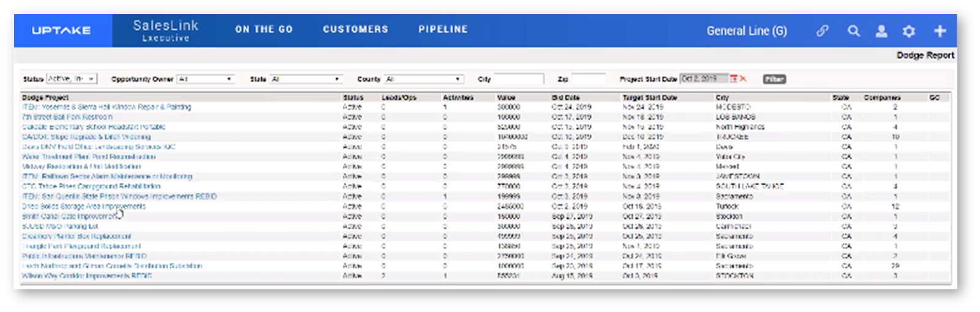
Task: Open search with the magnifier icon
Action: 853,31
